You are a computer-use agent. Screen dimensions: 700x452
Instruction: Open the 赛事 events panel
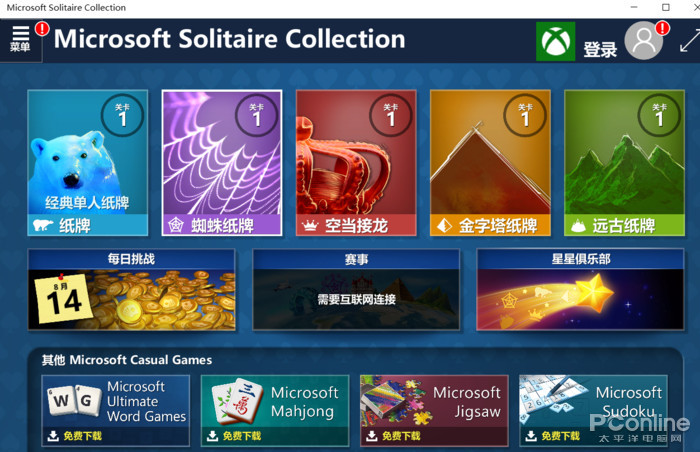click(x=356, y=289)
